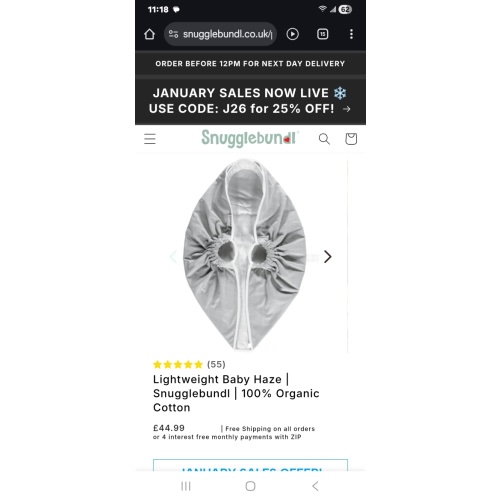Go to home via the Snugglebundl logo
Screen dimensions: 500x500
click(x=250, y=138)
